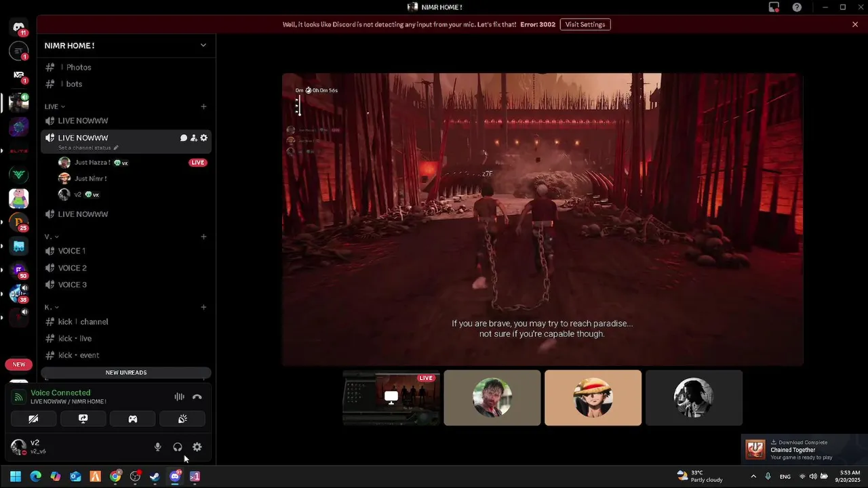Open the weather widget showing 33°C
Image resolution: width=868 pixels, height=488 pixels.
[700, 476]
